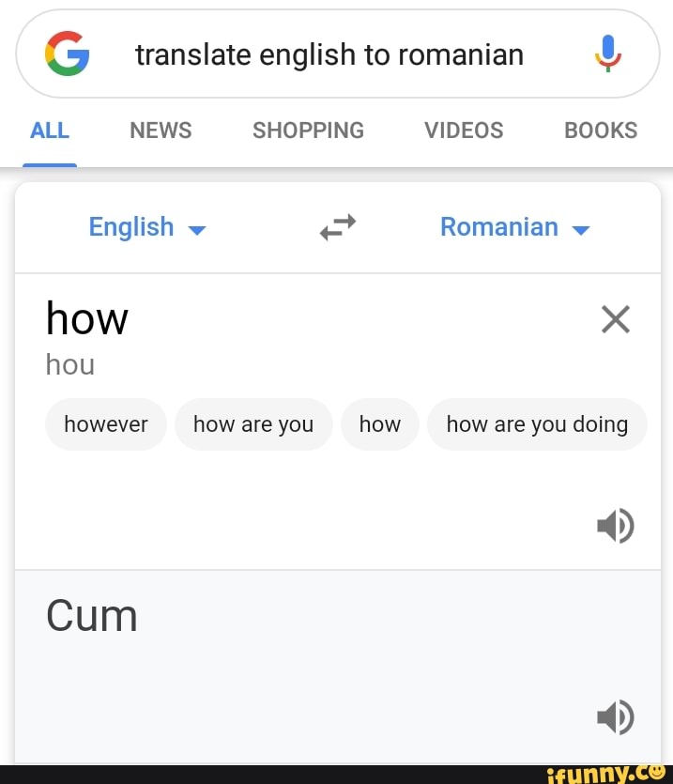Choose the "how" suggestion chip
The image size is (673, 784).
tap(379, 424)
